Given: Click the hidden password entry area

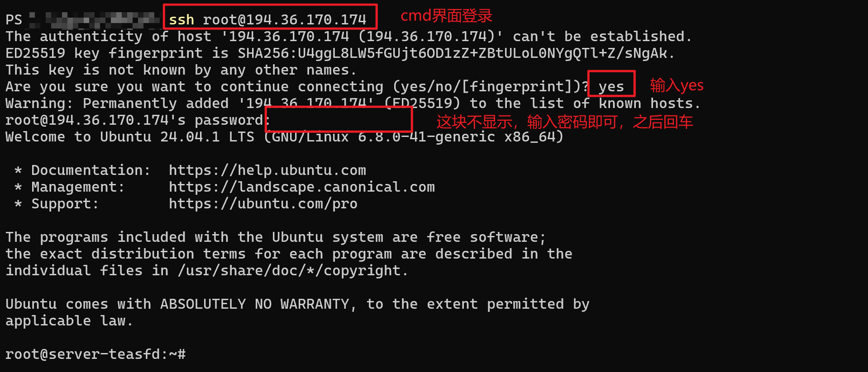Looking at the screenshot, I should point(339,119).
